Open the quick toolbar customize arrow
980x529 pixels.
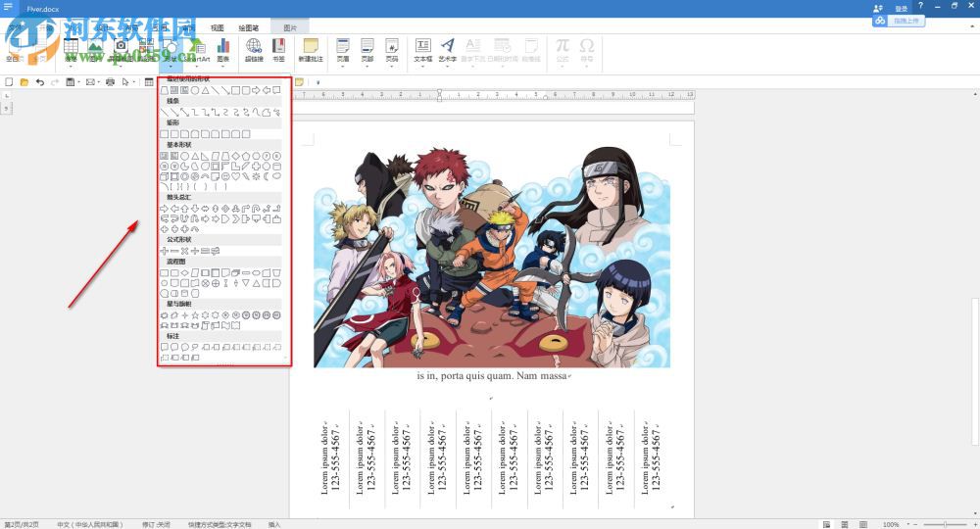[x=318, y=82]
